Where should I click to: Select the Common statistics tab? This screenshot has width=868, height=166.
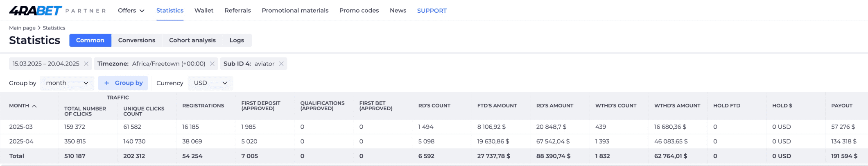coord(90,40)
